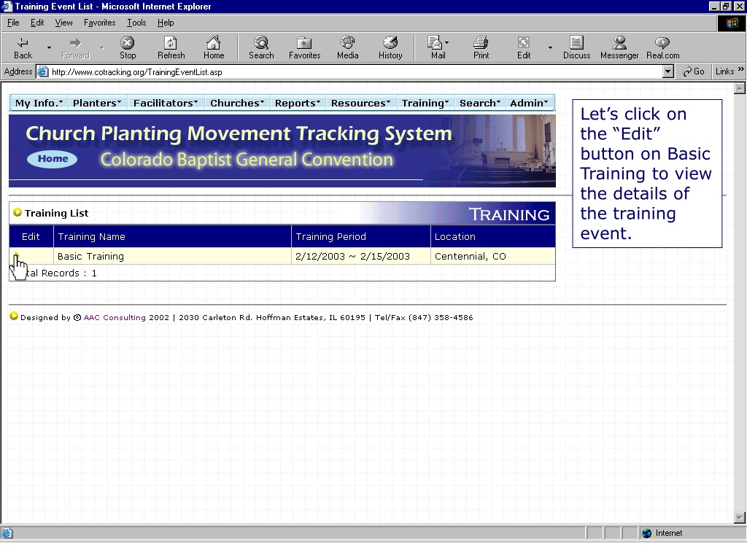Print the page with the Print icon

pos(481,47)
